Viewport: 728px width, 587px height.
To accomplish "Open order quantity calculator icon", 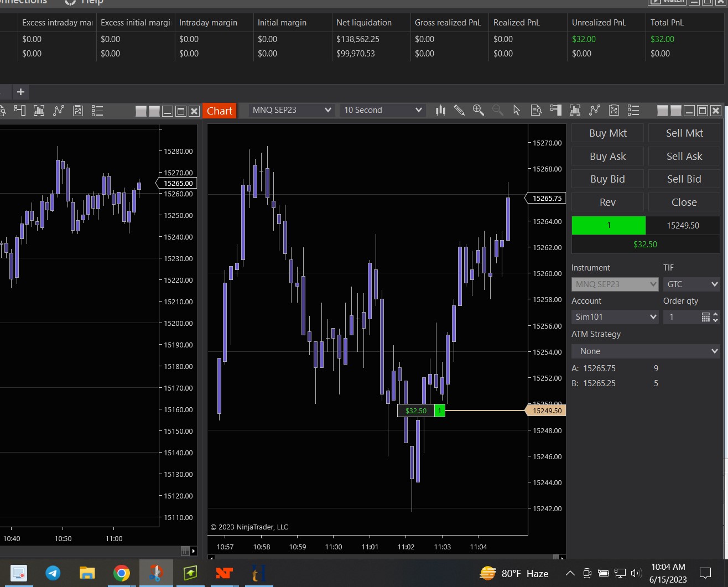I will click(x=705, y=317).
